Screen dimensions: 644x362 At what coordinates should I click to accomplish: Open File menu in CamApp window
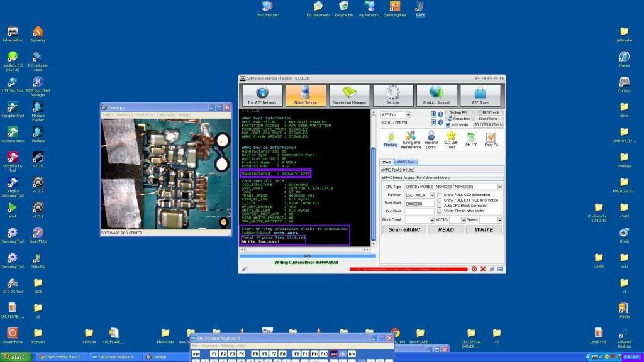pyautogui.click(x=108, y=115)
